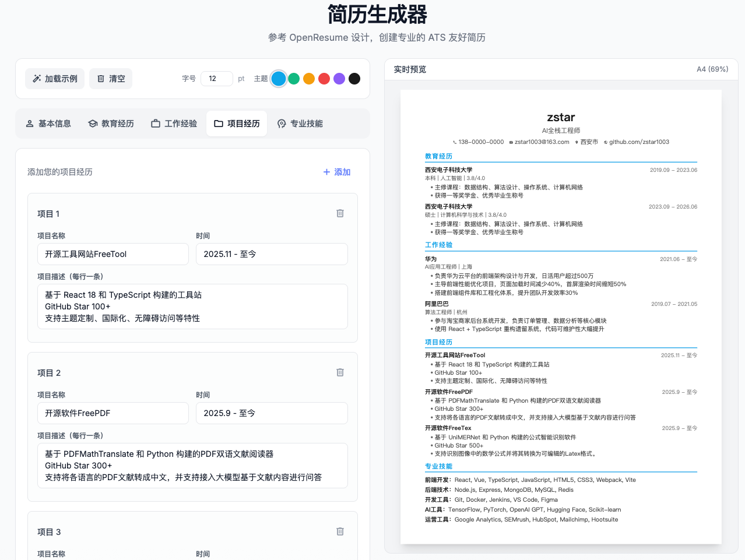Click 项目经历 section heading in preview
The width and height of the screenshot is (745, 560).
click(438, 342)
